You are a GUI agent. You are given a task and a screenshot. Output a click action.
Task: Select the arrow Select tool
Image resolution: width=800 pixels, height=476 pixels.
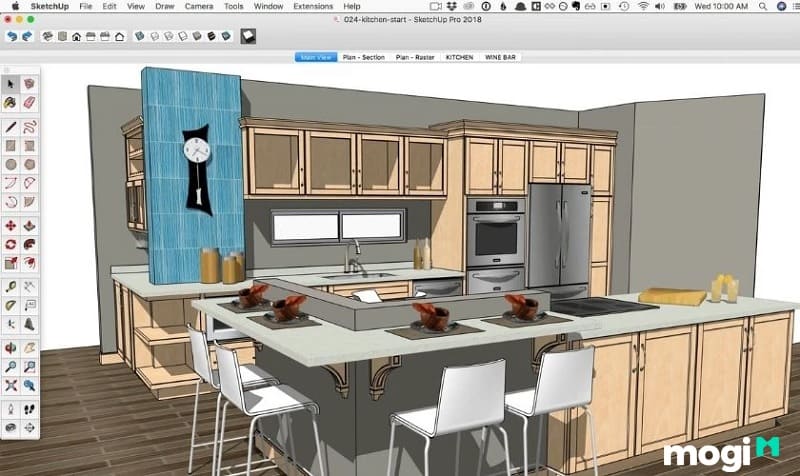point(11,84)
